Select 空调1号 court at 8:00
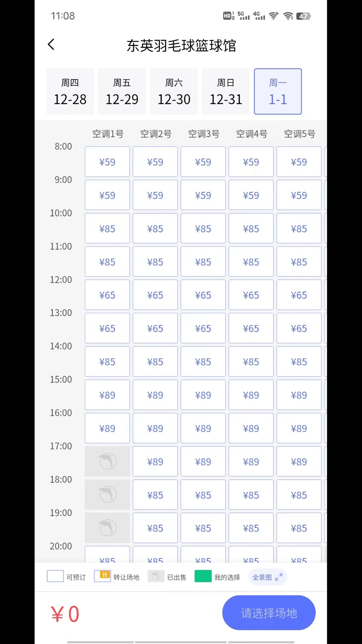The width and height of the screenshot is (362, 644). point(107,162)
